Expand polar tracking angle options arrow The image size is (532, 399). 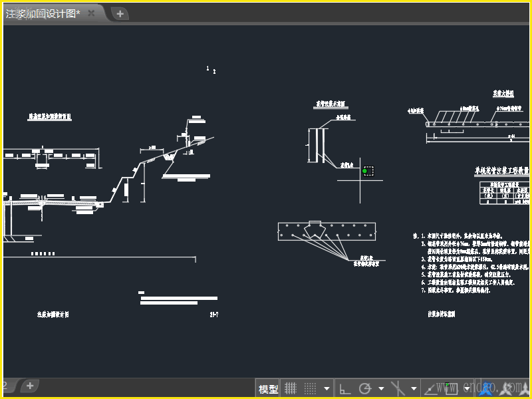(381, 388)
